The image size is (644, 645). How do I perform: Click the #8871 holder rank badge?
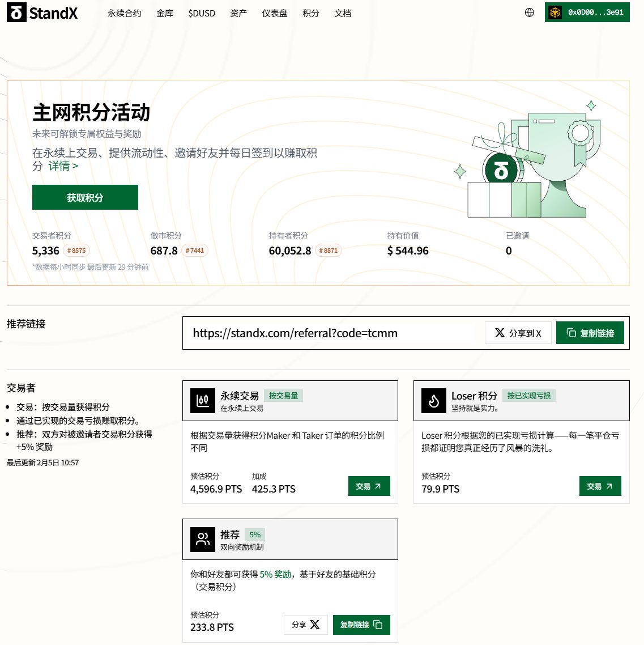[328, 251]
